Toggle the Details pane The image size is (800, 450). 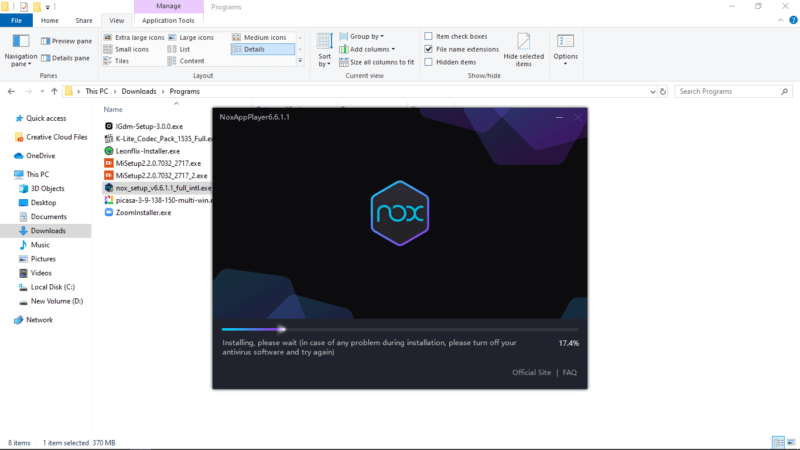tap(65, 58)
